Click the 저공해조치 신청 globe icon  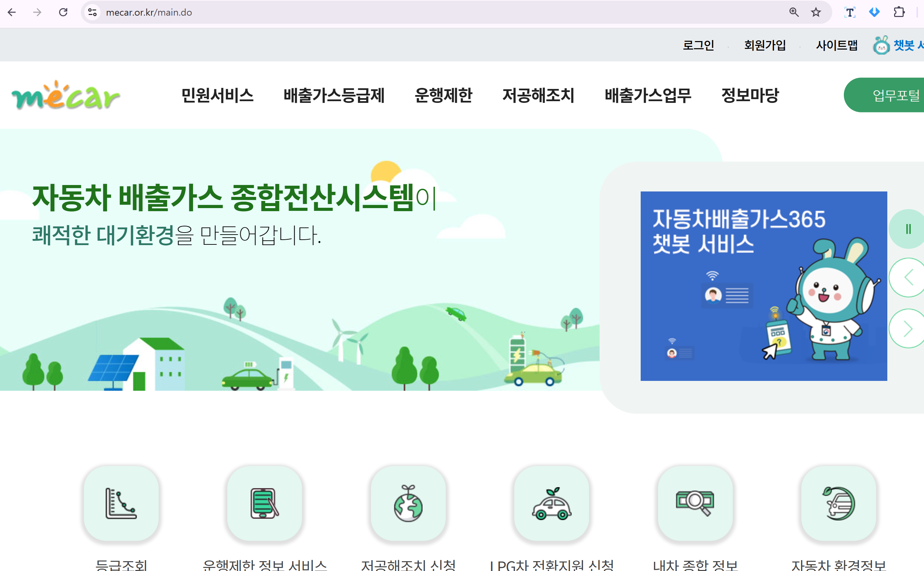pos(408,503)
